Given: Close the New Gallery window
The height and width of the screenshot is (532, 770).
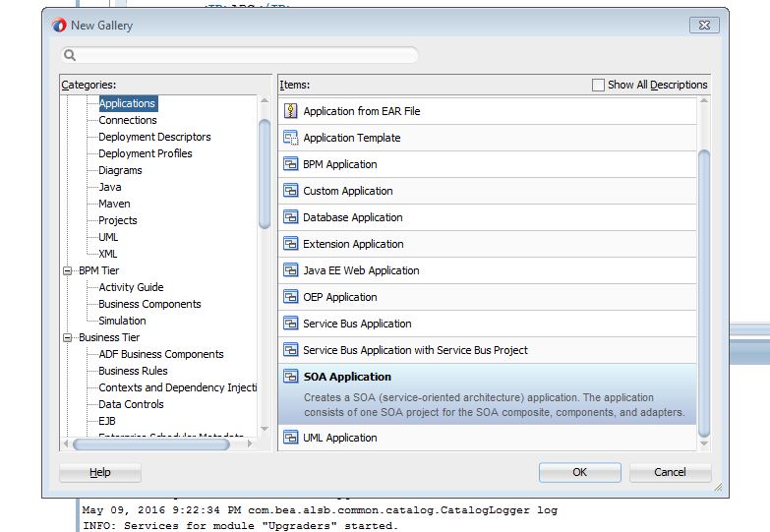Looking at the screenshot, I should [704, 25].
